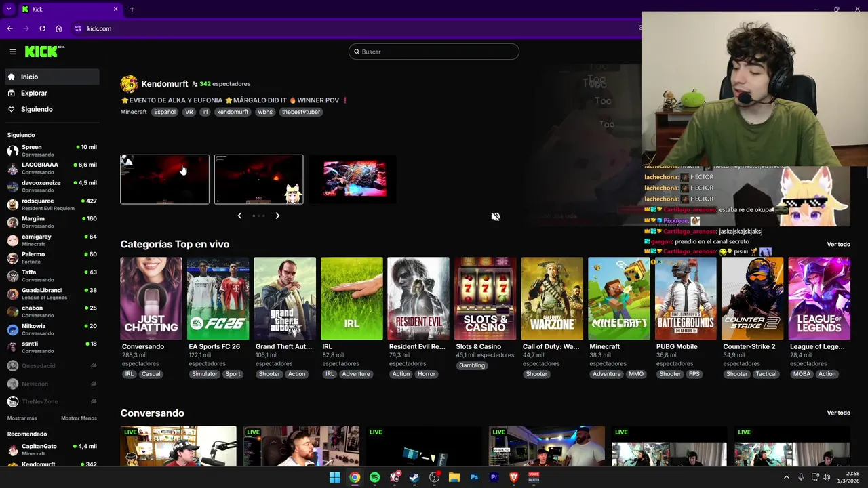Screen dimensions: 868x488
Task: Close the Kick browser tab
Action: click(x=115, y=9)
